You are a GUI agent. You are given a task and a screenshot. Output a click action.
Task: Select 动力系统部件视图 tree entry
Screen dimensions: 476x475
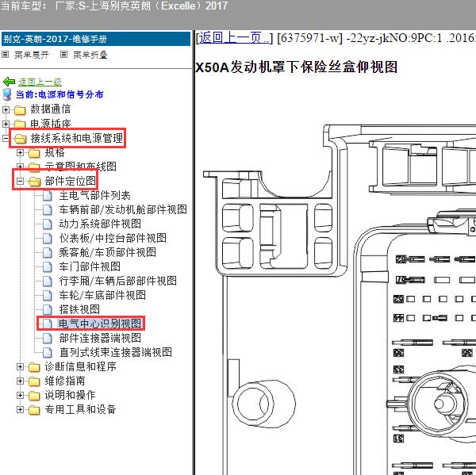coord(100,224)
